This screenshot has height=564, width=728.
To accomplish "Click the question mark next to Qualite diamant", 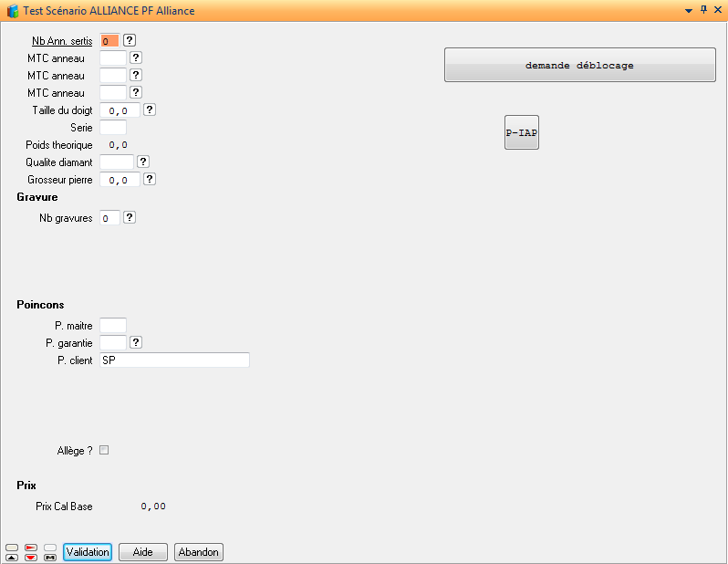I will pyautogui.click(x=143, y=162).
